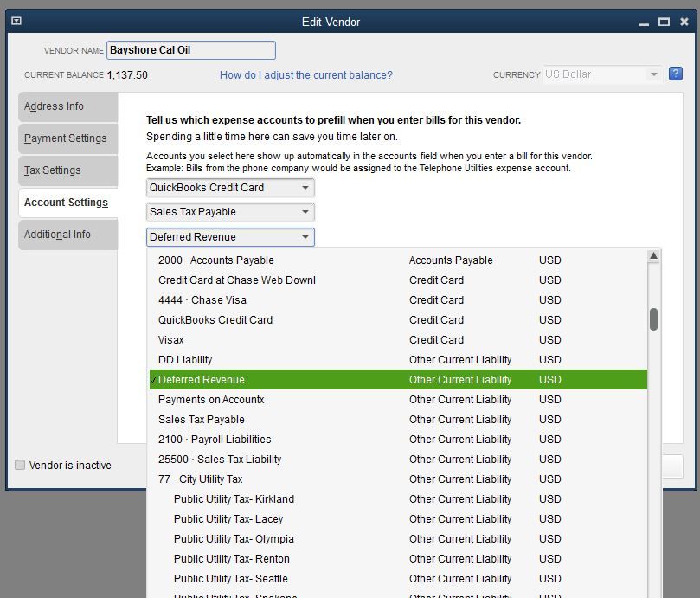Open the window system menu icon
This screenshot has width=700, height=598.
[16, 21]
